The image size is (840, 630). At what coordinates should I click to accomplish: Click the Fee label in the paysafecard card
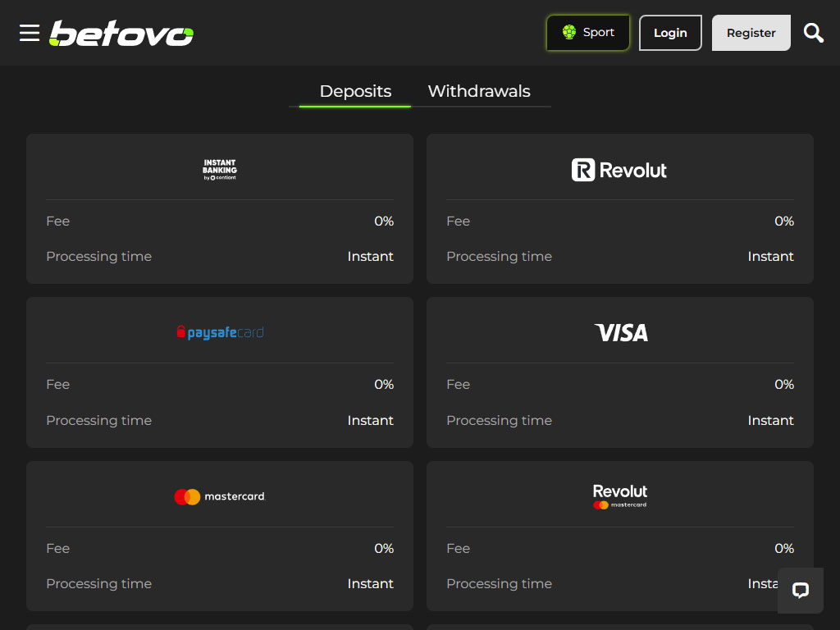(58, 385)
